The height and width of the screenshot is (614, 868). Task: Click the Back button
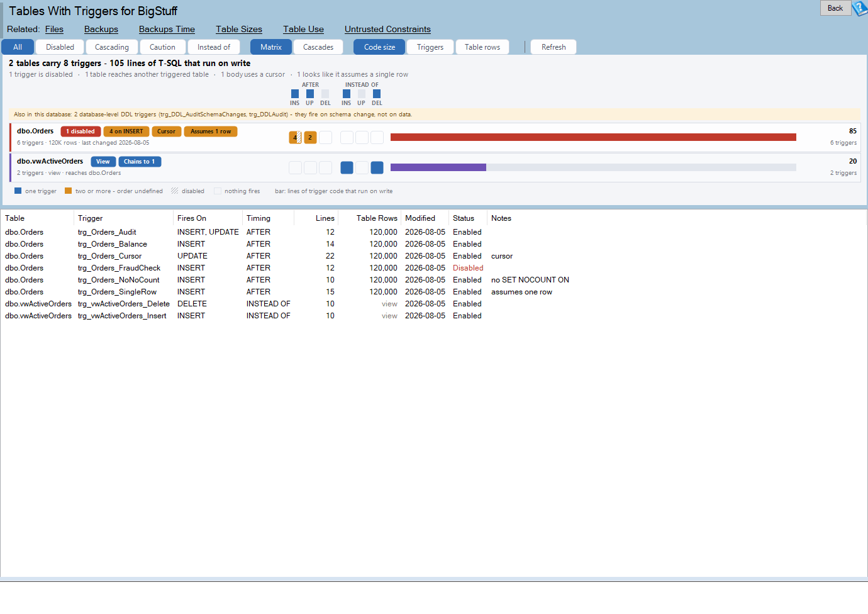coord(835,8)
